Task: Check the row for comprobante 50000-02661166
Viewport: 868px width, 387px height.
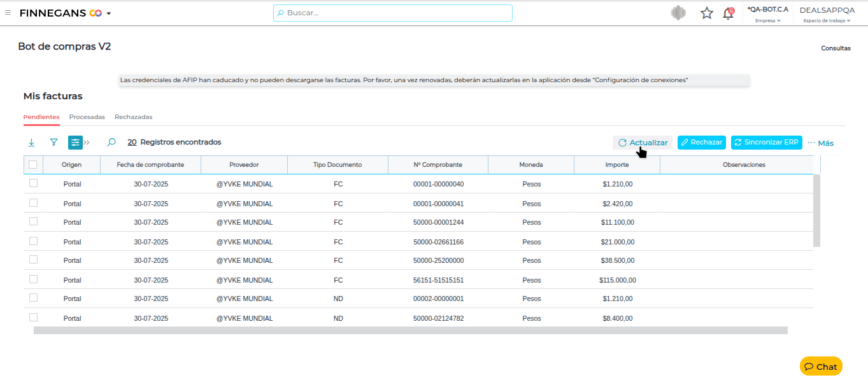Action: click(33, 241)
